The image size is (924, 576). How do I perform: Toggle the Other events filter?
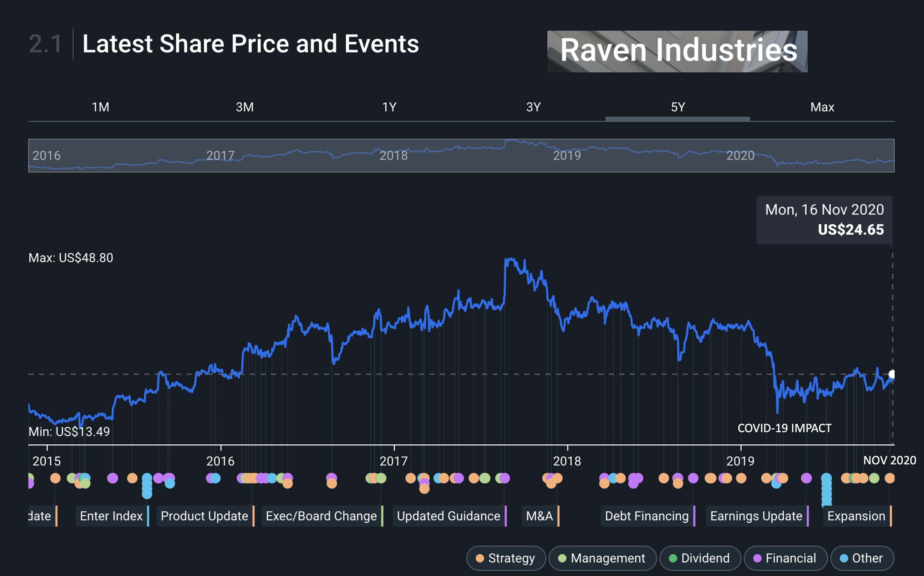coord(861,558)
